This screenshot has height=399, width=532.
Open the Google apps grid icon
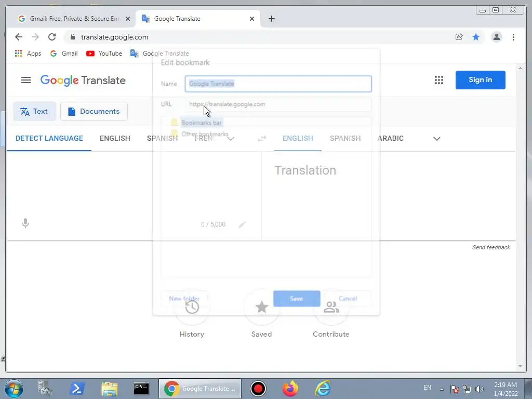pos(438,80)
